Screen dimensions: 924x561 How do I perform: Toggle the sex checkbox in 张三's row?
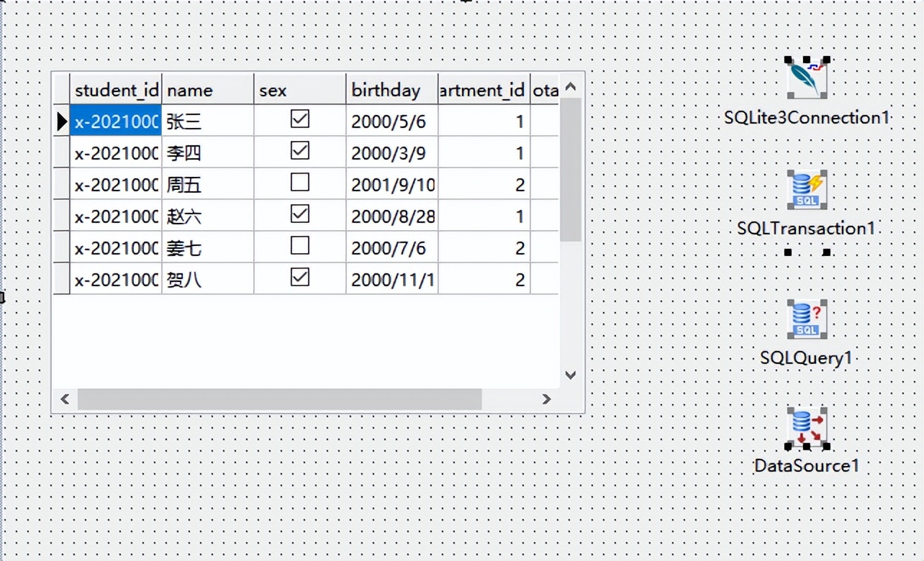coord(299,119)
